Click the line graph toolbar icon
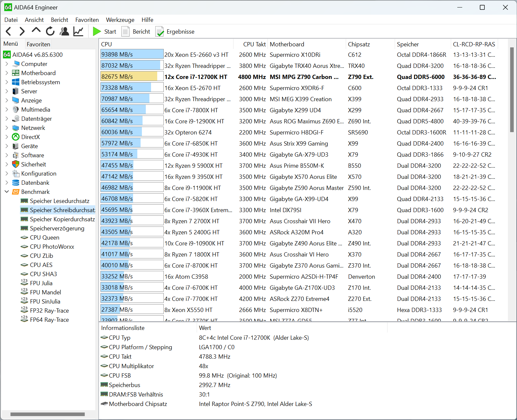517x420 pixels. (78, 31)
